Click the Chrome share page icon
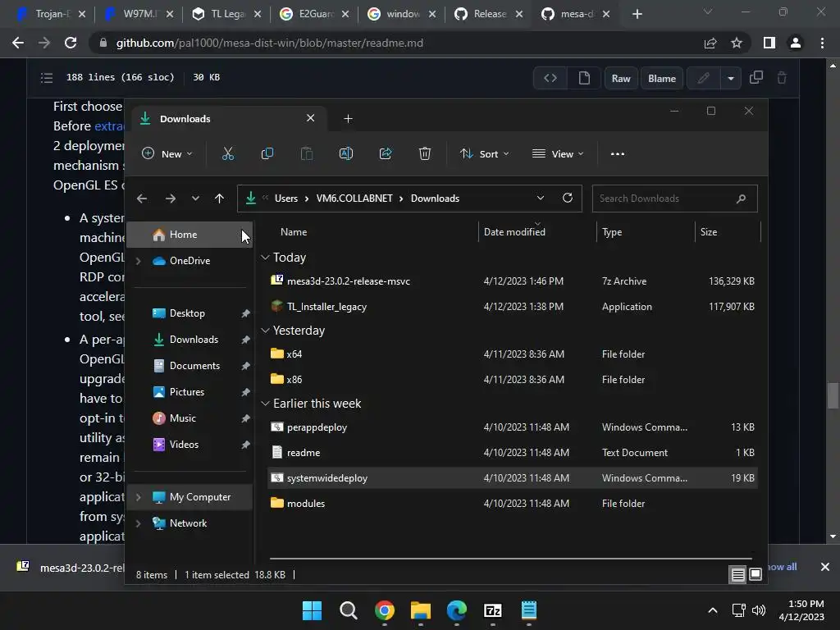840x630 pixels. tap(710, 43)
